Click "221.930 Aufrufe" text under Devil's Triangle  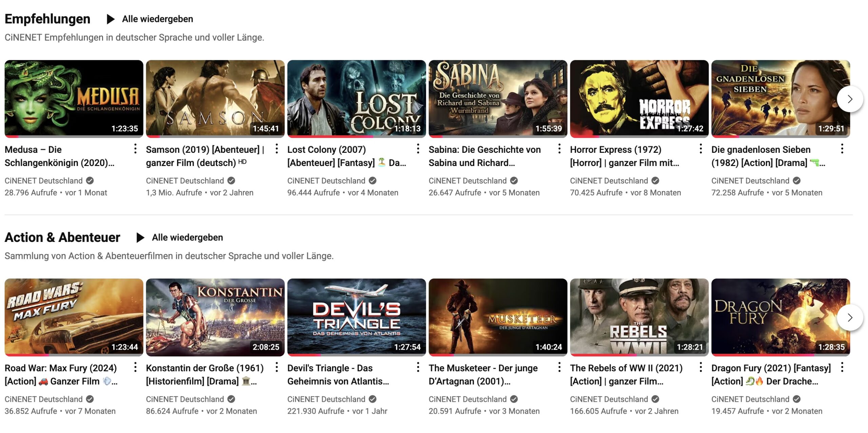click(x=316, y=411)
